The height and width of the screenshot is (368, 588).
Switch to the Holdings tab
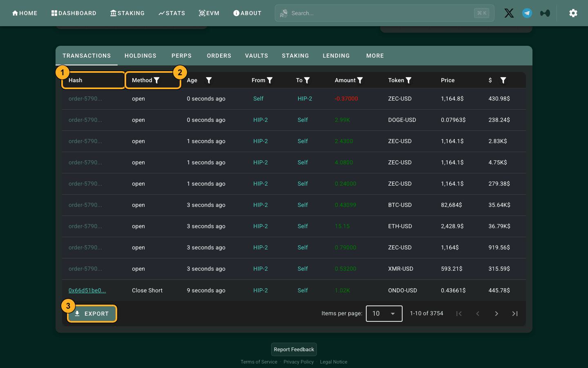[x=140, y=56]
